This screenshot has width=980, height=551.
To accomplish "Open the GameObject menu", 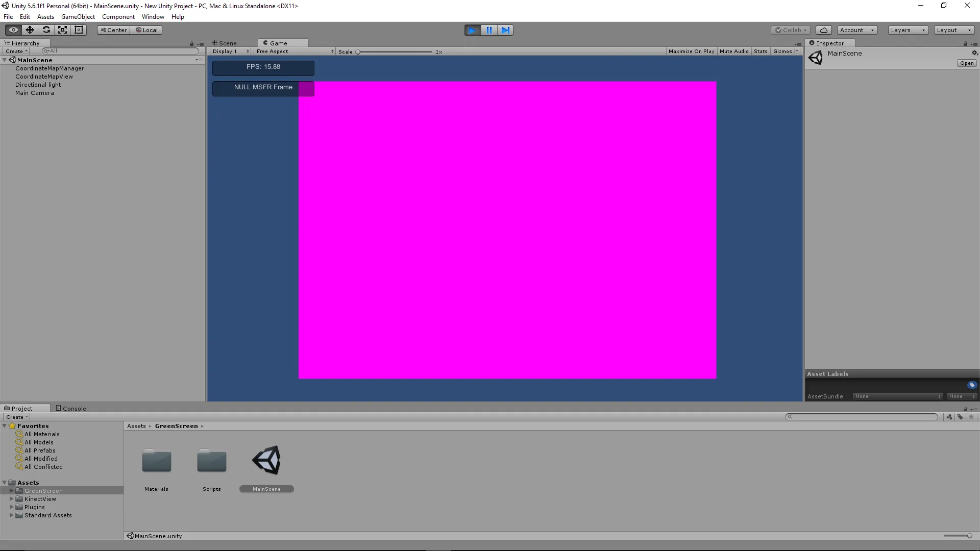I will [78, 17].
